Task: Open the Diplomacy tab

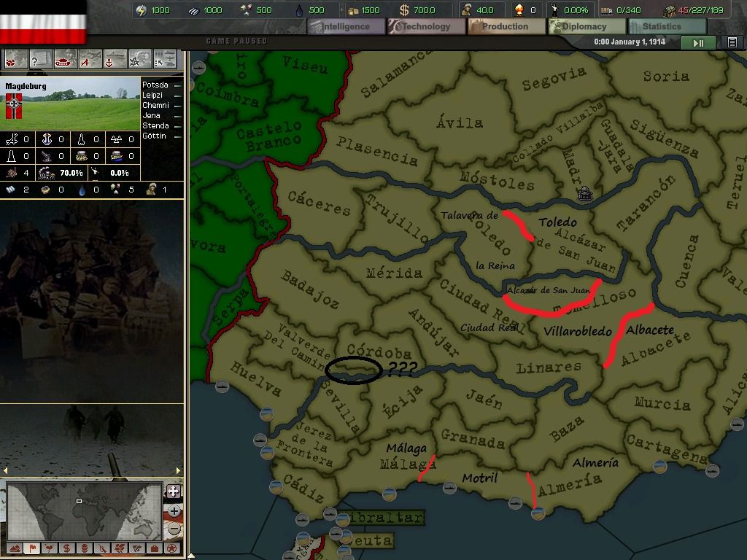Action: point(586,27)
